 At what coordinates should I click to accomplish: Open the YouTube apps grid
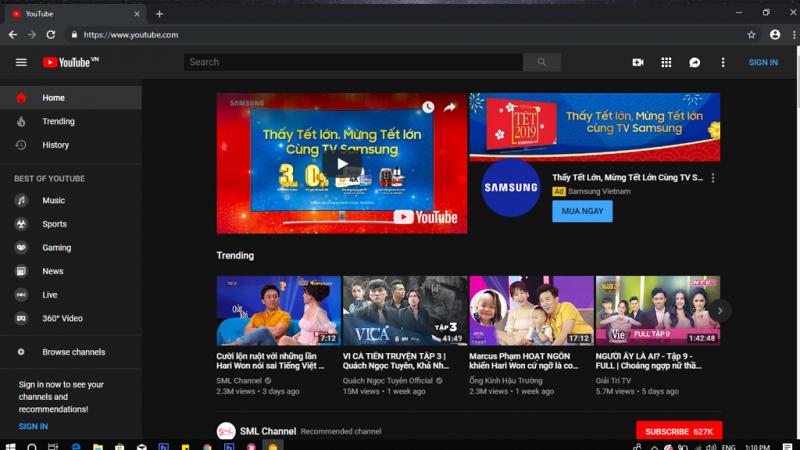666,62
